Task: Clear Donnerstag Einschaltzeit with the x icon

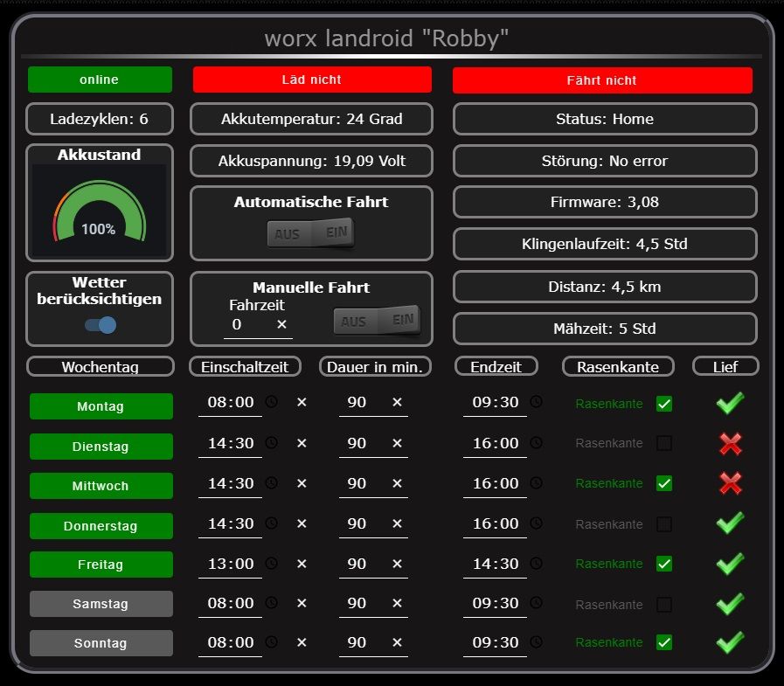Action: [x=302, y=523]
